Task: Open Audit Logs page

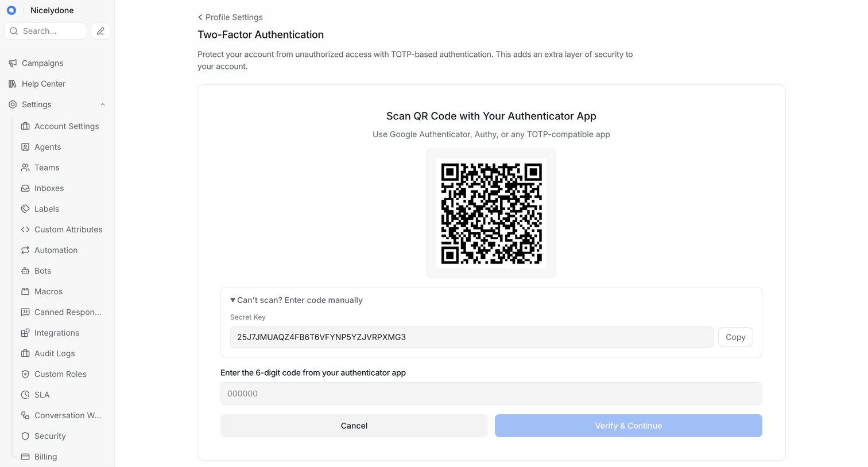Action: click(x=55, y=353)
